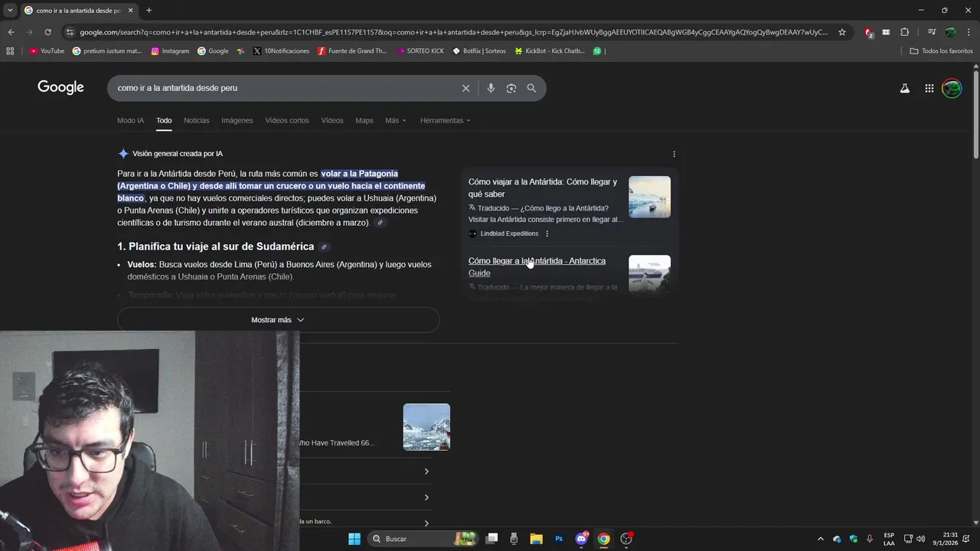Select the 'Imágenes' results tab
Screen dimensions: 980x551
[x=237, y=120]
